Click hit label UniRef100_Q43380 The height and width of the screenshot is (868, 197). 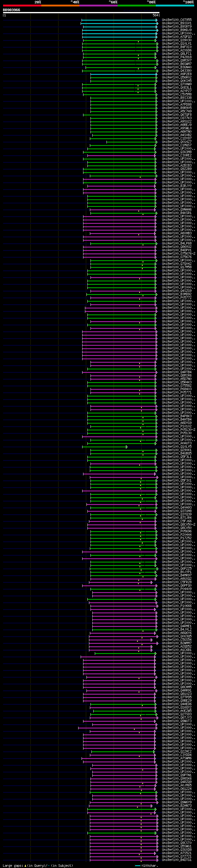pyautogui.click(x=177, y=71)
